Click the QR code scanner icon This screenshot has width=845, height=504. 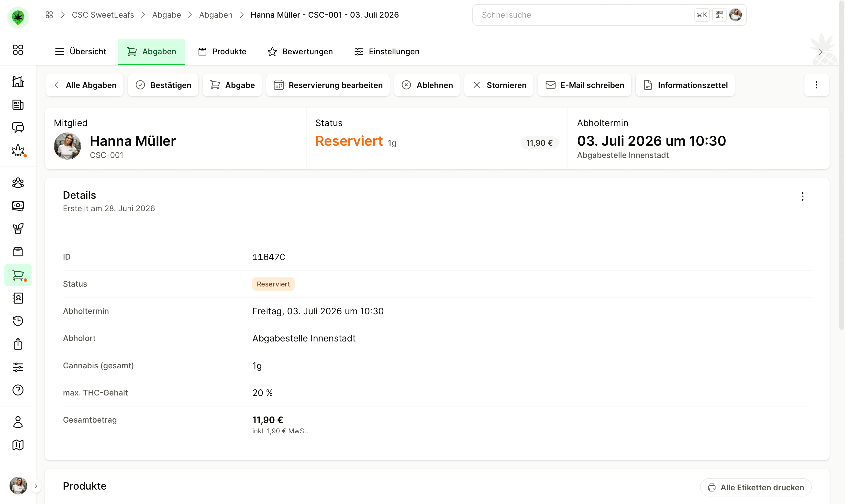pos(719,15)
